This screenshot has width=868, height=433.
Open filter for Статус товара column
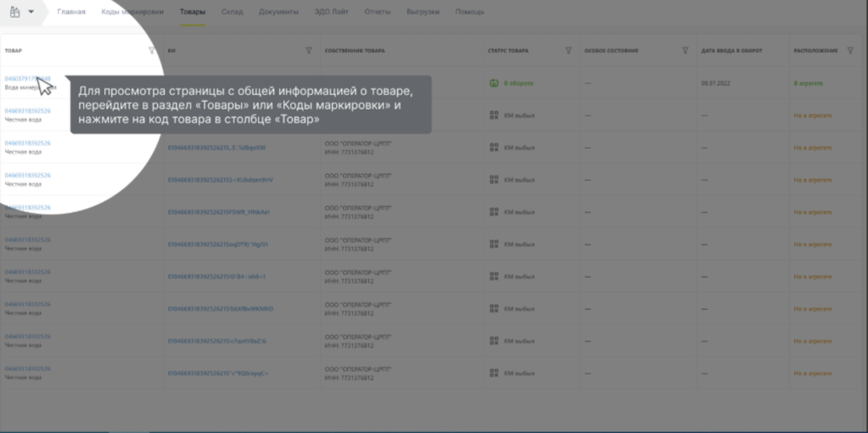coord(568,50)
